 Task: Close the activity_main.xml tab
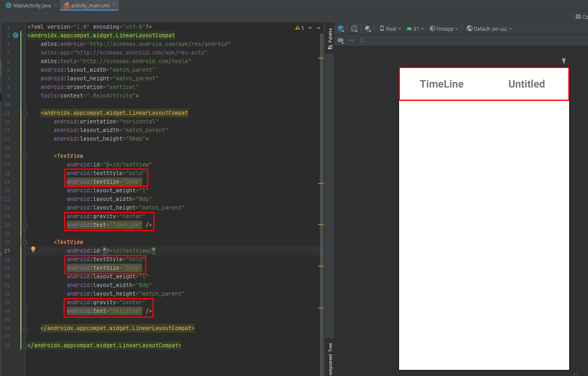[114, 5]
